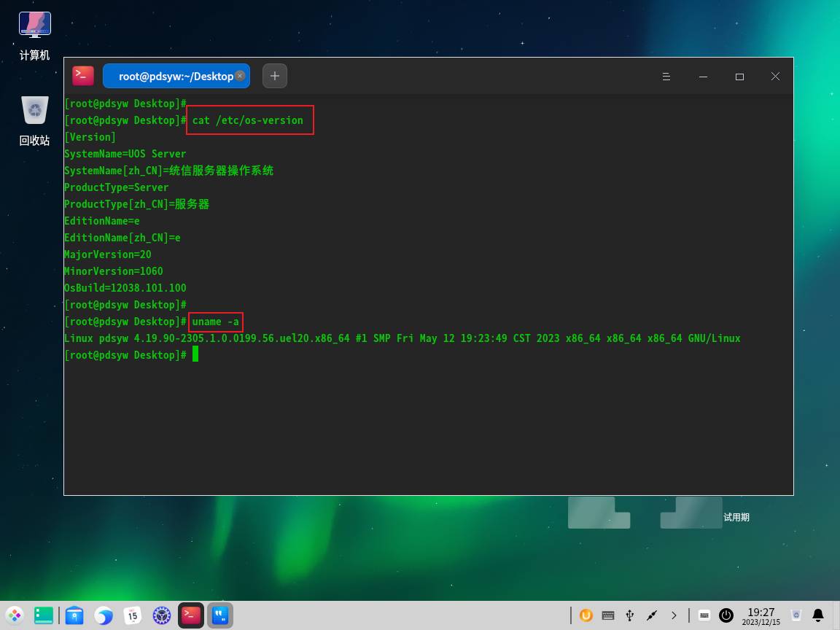The image size is (840, 630).
Task: Click the red terminal icon in dock
Action: (x=191, y=615)
